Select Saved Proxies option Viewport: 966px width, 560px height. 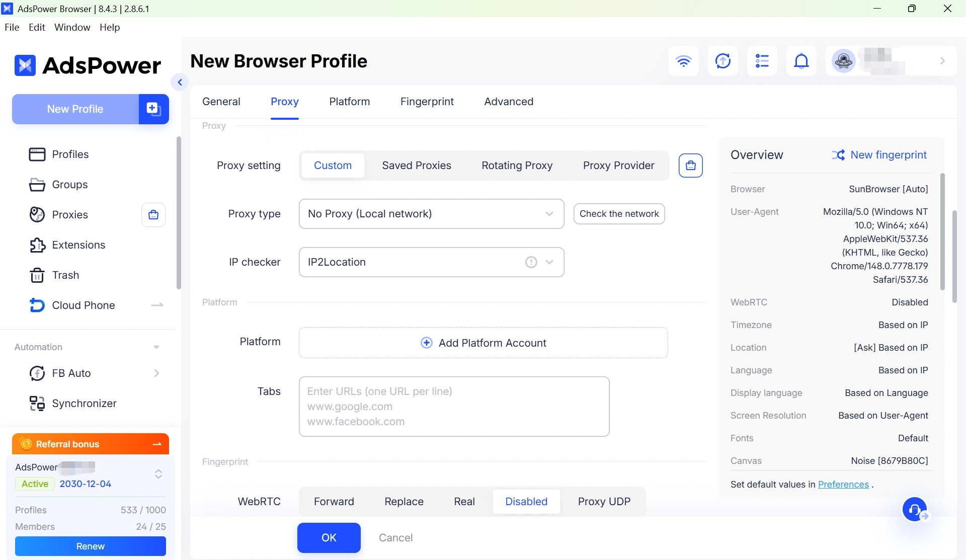(416, 166)
